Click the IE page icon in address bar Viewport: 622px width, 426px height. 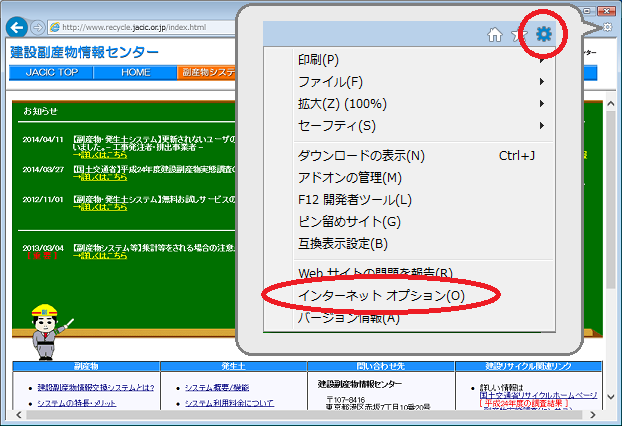[55, 27]
